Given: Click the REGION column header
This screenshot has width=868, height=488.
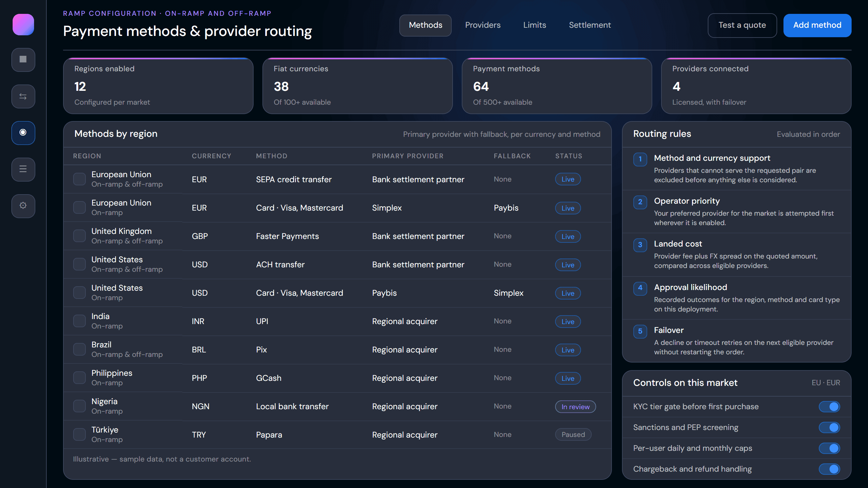Looking at the screenshot, I should [87, 156].
